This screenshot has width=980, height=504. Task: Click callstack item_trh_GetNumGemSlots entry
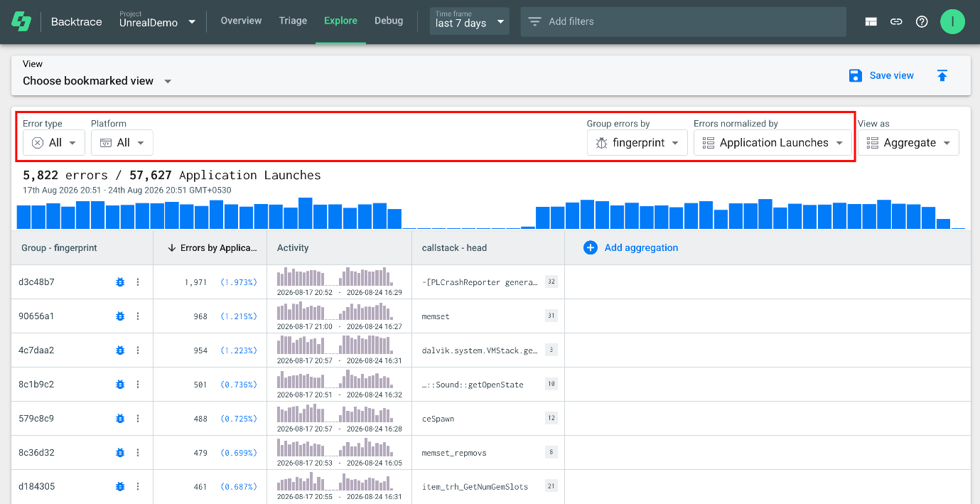coord(475,487)
